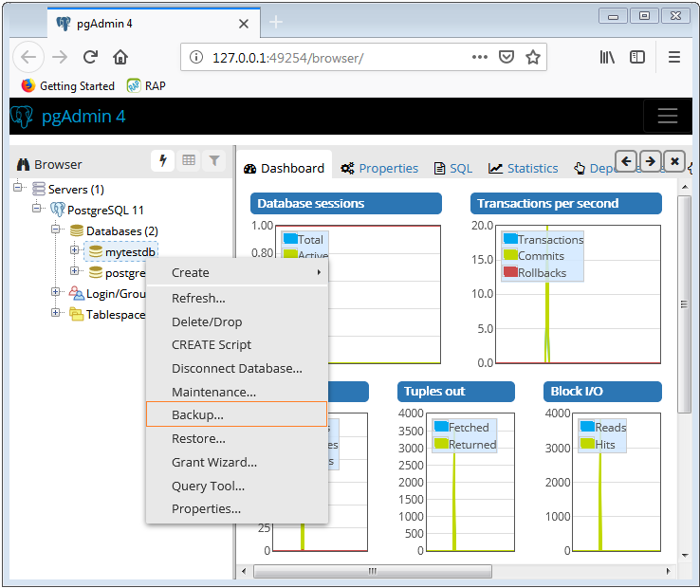The image size is (700, 588).
Task: Reload the page with the refresh icon
Action: [x=91, y=57]
